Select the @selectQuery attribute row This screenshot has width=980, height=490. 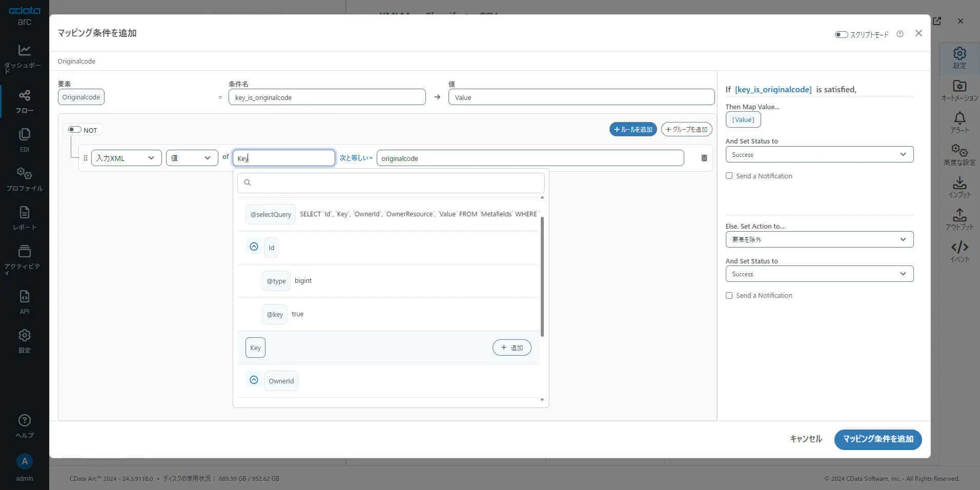[x=389, y=214]
